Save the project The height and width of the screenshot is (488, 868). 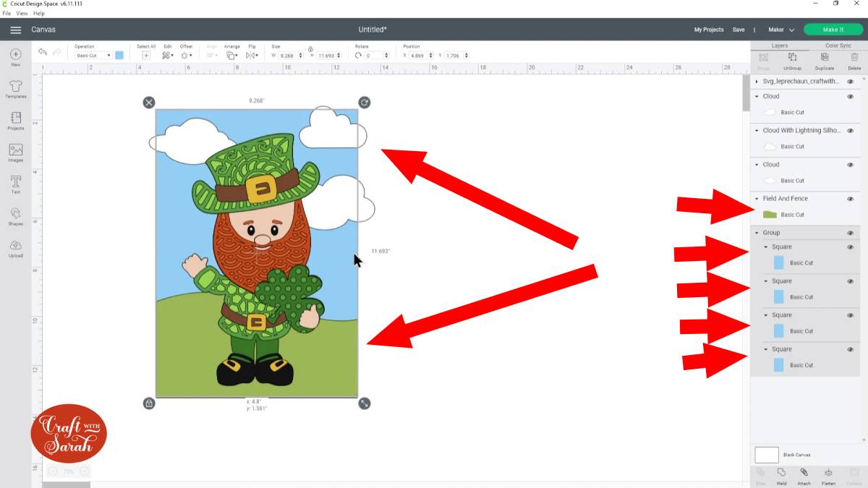tap(739, 30)
